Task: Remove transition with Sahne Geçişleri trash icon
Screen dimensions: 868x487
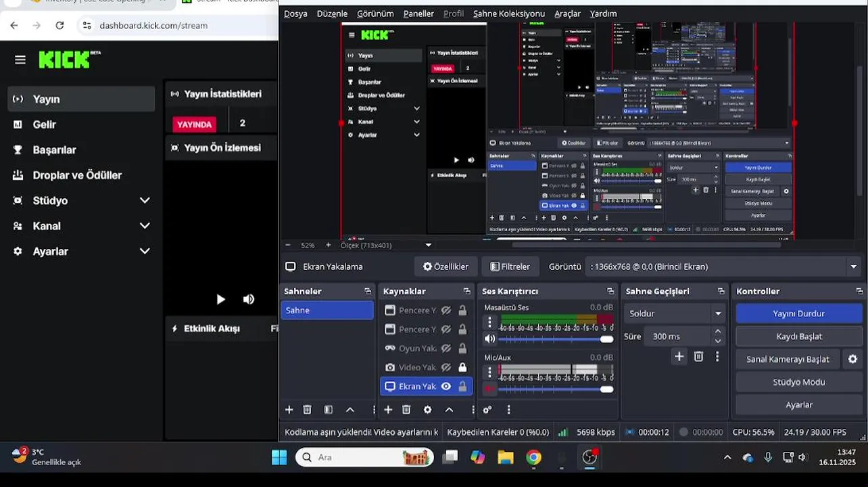Action: coord(699,356)
